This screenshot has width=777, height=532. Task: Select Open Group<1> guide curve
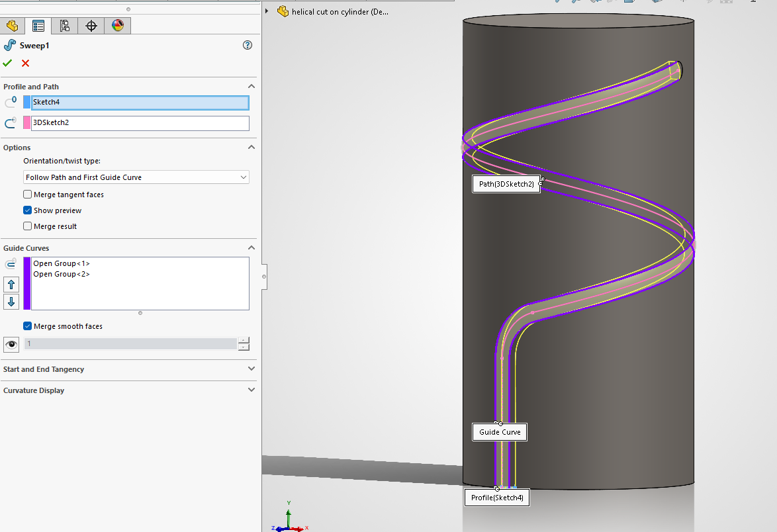click(x=62, y=263)
